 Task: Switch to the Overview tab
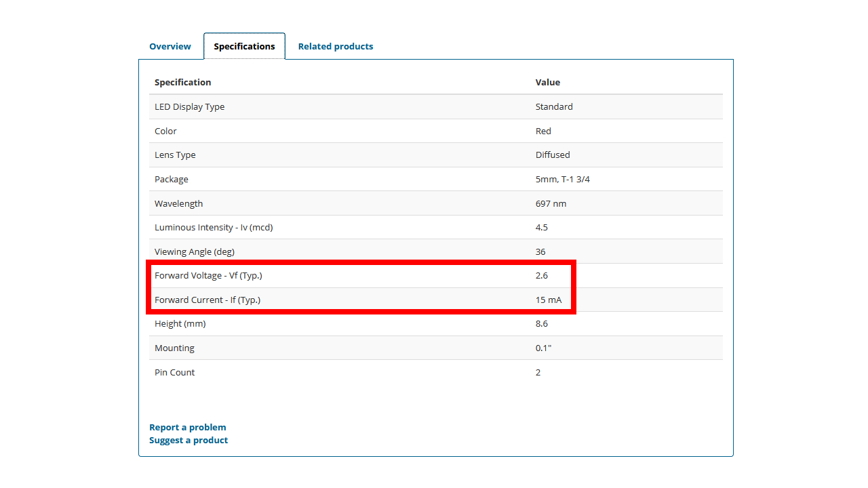pos(170,46)
